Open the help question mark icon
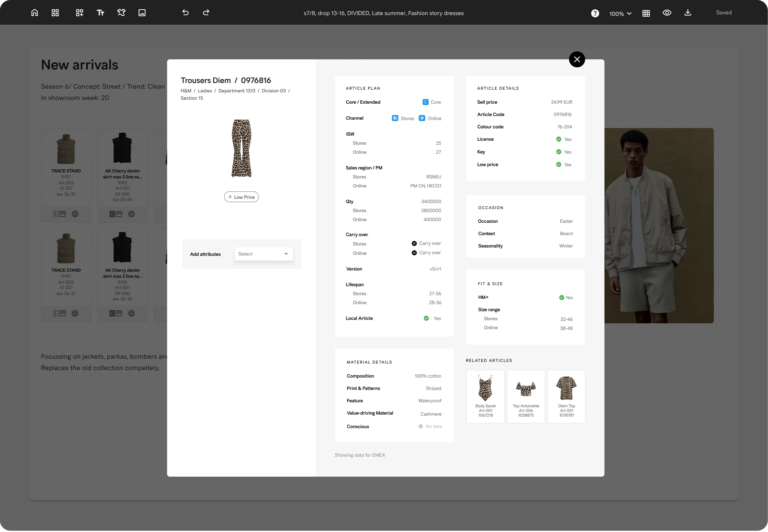Image resolution: width=768 pixels, height=532 pixels. [x=595, y=13]
